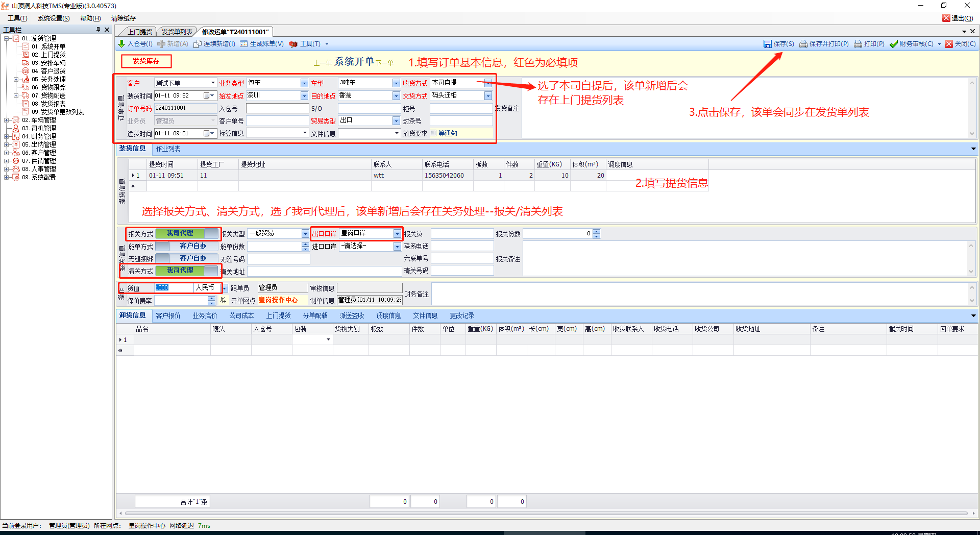Open the 出口口岸 dropdown showing 皇岗口岸

point(397,233)
